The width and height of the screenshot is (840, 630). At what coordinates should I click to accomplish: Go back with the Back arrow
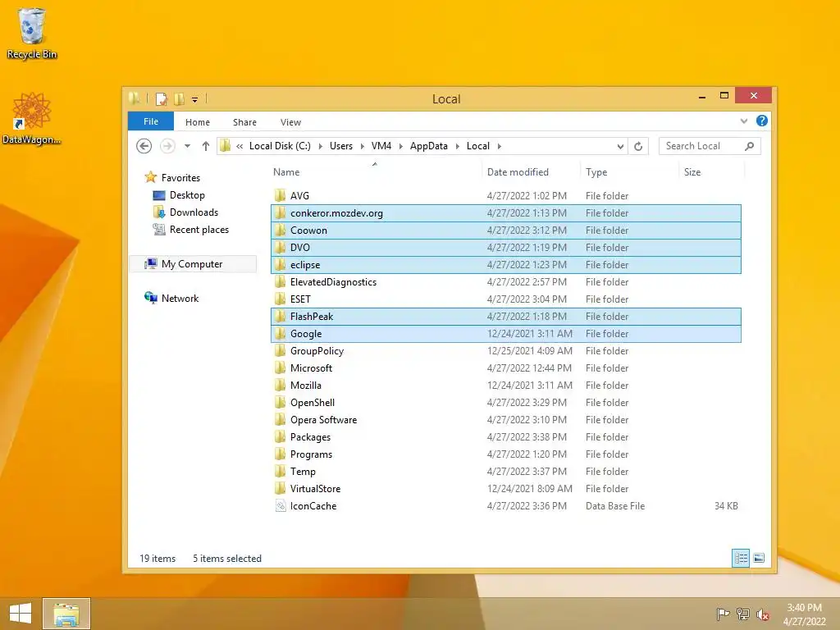pyautogui.click(x=144, y=146)
